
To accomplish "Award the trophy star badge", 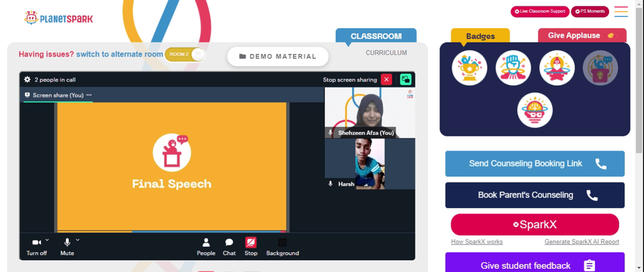I will tap(469, 68).
